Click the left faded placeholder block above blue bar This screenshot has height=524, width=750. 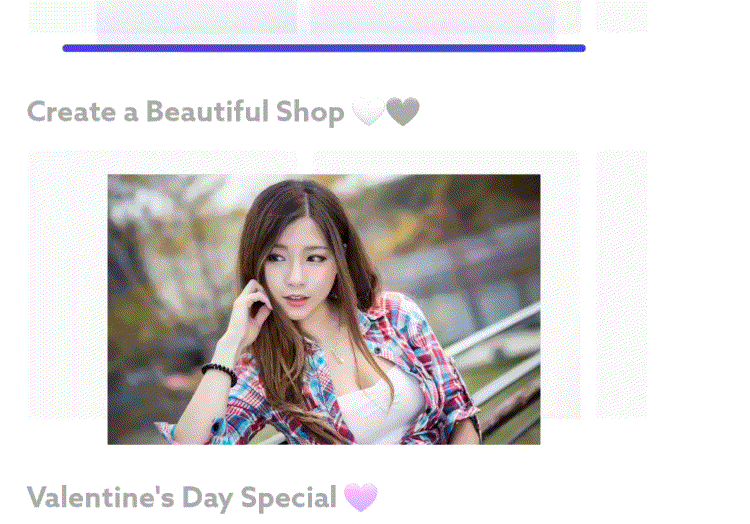tap(196, 18)
